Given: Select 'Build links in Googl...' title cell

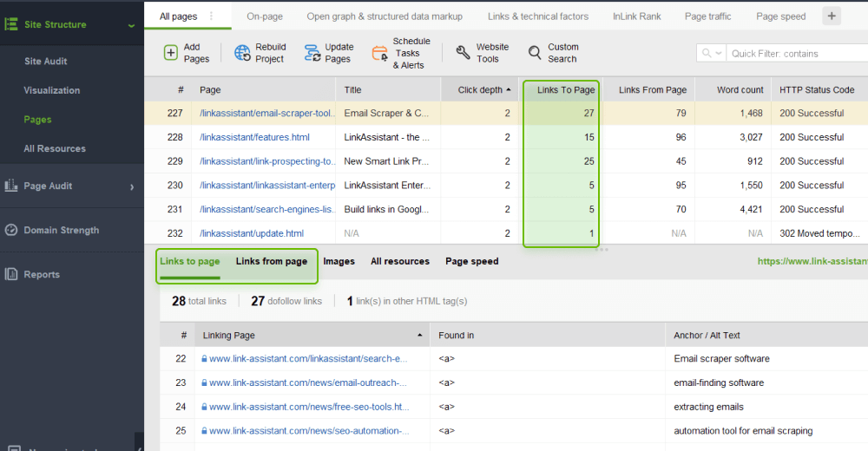Looking at the screenshot, I should click(x=386, y=209).
